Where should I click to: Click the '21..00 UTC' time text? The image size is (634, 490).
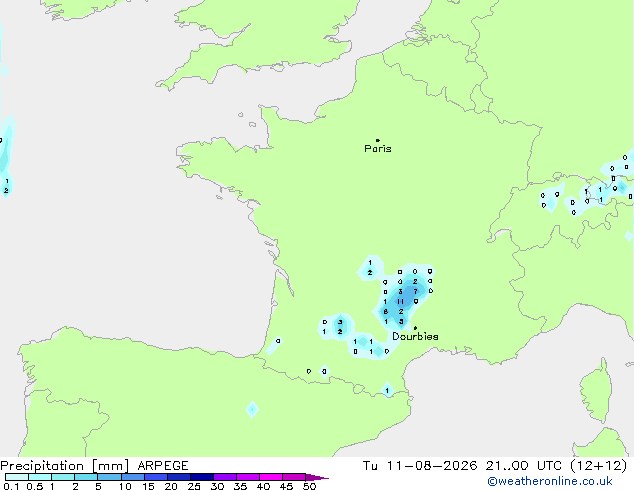coord(524,466)
